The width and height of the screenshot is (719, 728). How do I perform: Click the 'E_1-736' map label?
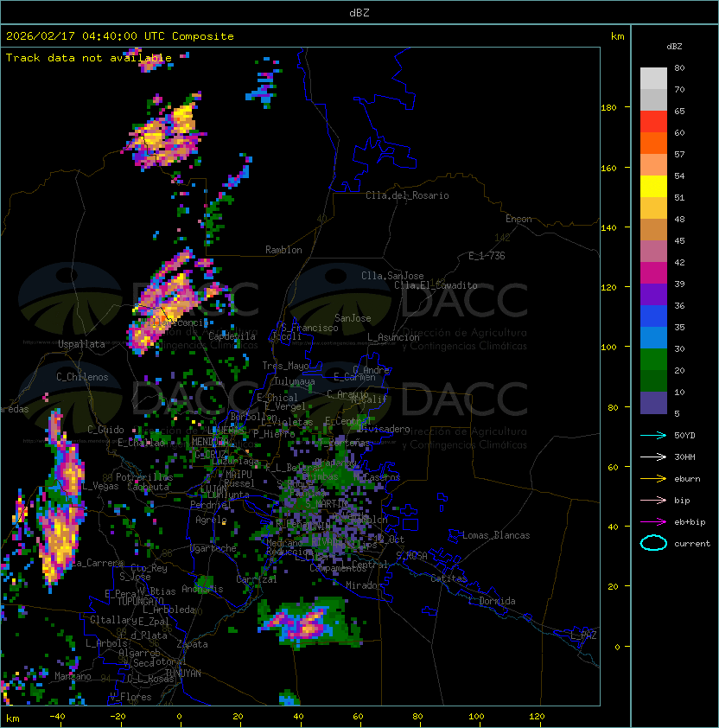(487, 256)
